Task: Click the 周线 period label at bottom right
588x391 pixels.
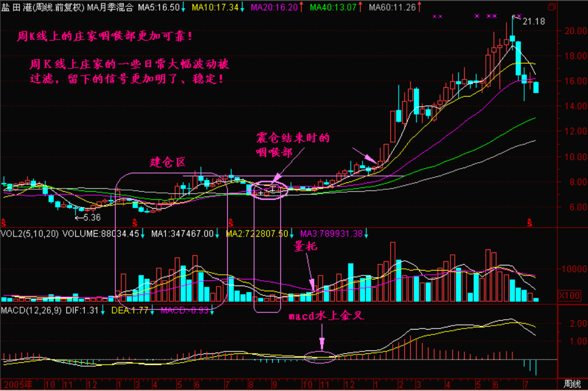Action: (x=572, y=383)
